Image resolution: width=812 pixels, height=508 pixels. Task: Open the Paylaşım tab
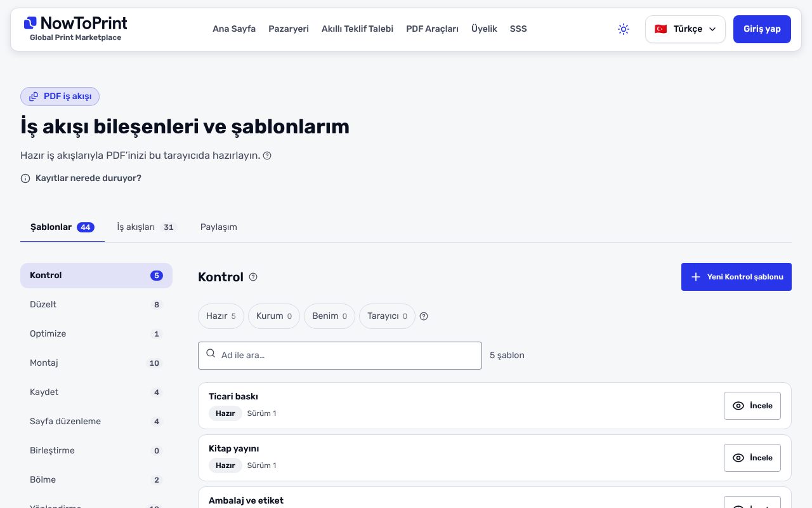219,227
